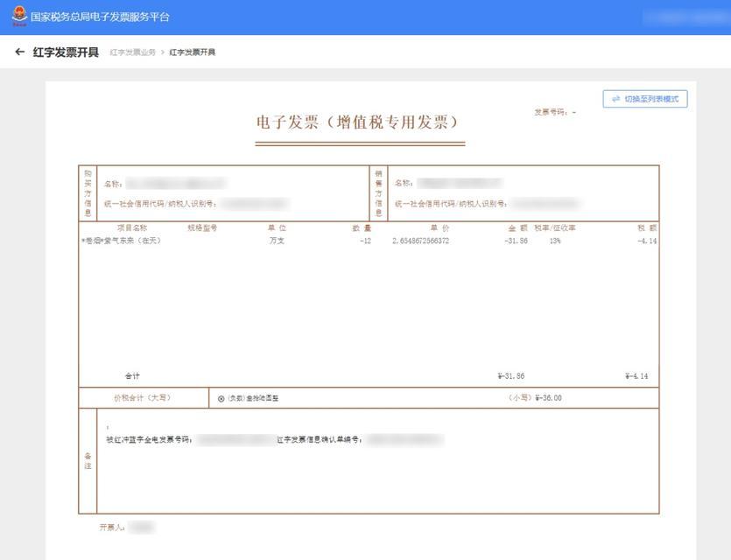Image resolution: width=731 pixels, height=560 pixels.
Task: Click the circled-x icon before (负数)
Action: pyautogui.click(x=221, y=398)
